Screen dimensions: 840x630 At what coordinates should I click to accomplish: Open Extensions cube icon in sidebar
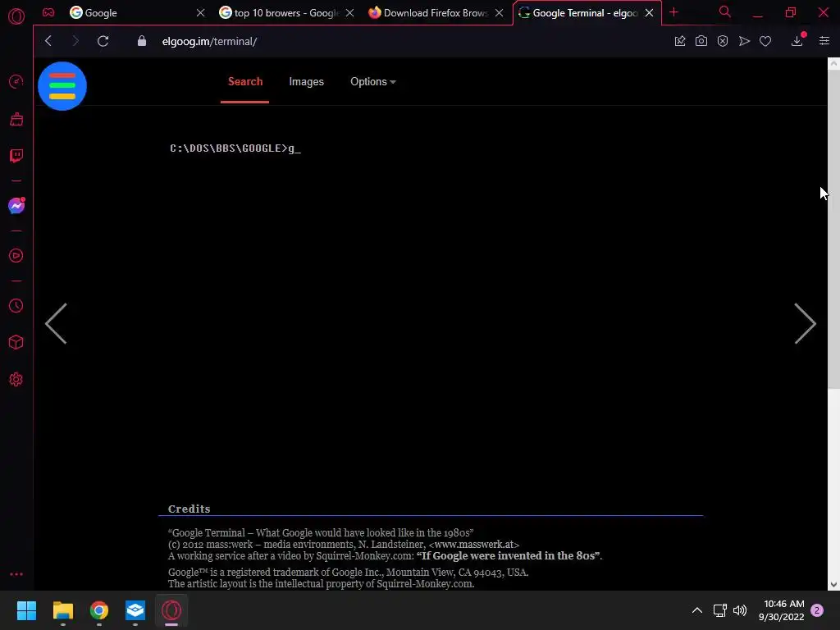coord(16,342)
